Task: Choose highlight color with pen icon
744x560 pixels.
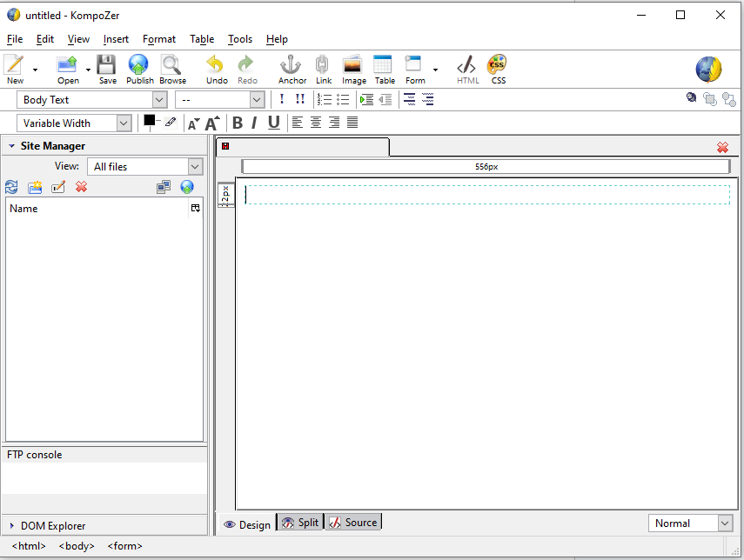Action: (x=171, y=122)
